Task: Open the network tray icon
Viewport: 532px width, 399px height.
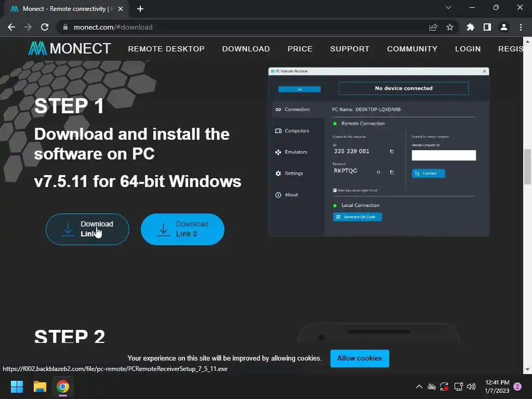Action: (458, 387)
